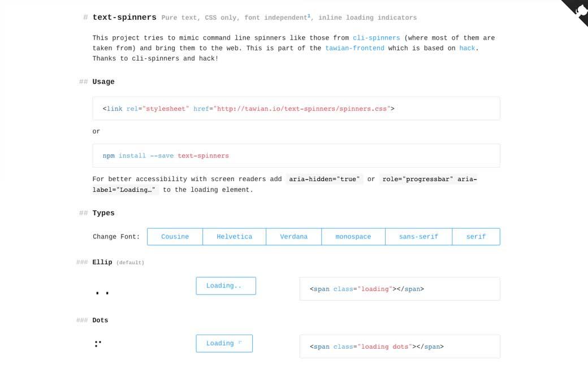Pick the serif font option
The width and height of the screenshot is (588, 368).
(x=475, y=237)
